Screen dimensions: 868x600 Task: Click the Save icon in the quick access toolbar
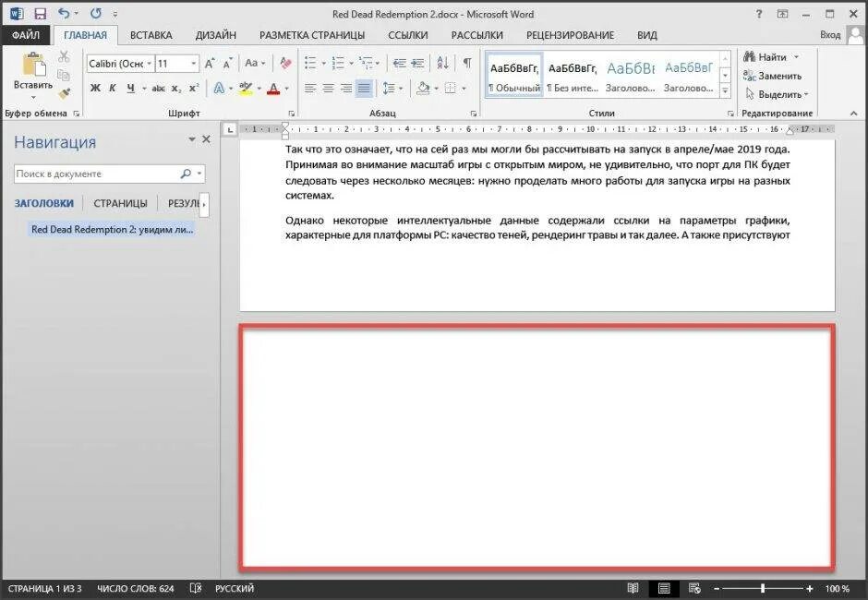pos(40,14)
